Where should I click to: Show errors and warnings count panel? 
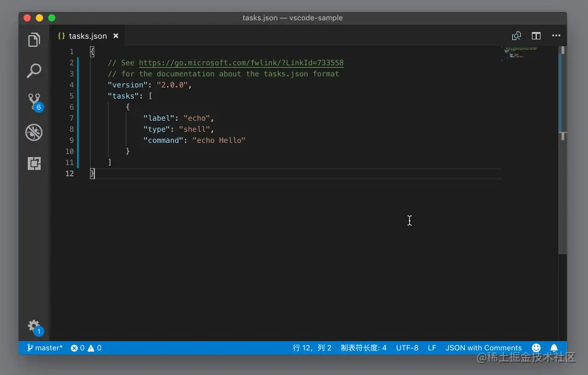[x=86, y=348]
